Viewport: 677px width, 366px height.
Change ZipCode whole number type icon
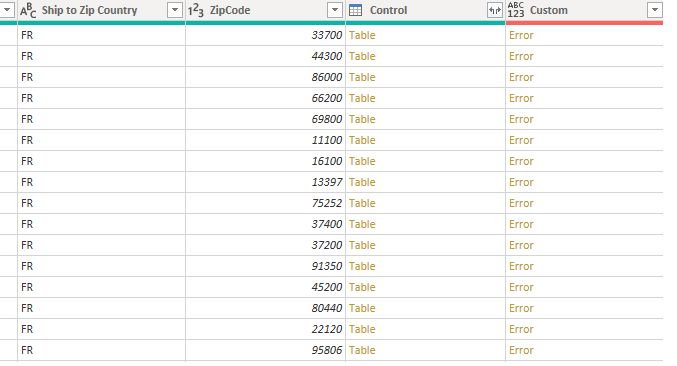click(x=196, y=10)
